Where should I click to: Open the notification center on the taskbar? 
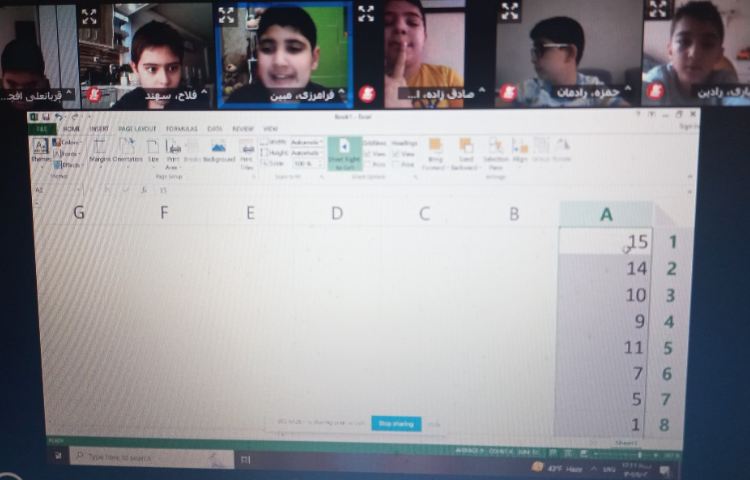[665, 471]
